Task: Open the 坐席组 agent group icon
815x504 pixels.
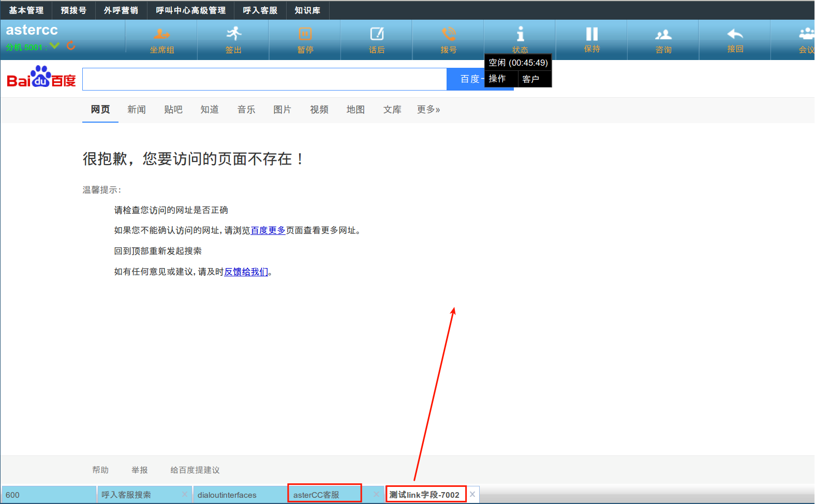Action: [x=161, y=34]
